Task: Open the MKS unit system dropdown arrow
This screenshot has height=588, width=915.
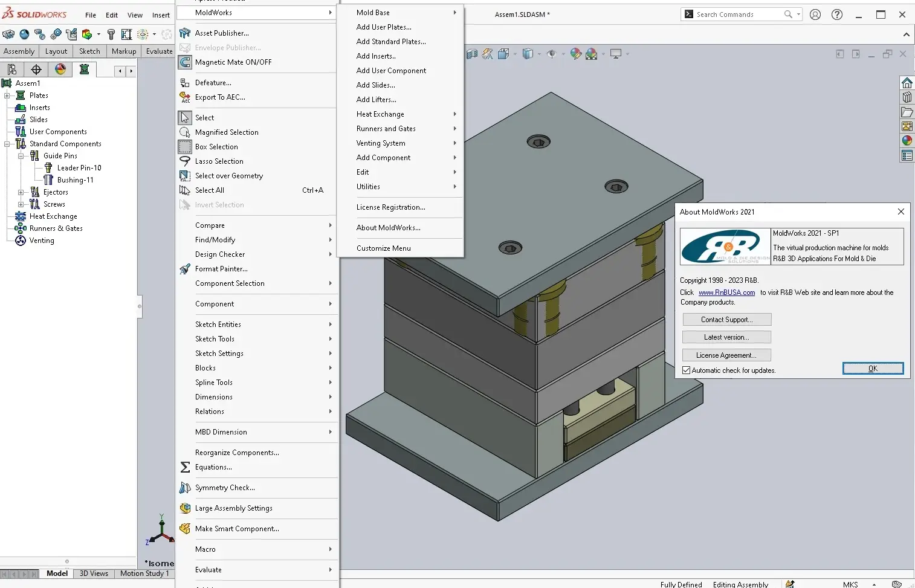Action: click(874, 584)
